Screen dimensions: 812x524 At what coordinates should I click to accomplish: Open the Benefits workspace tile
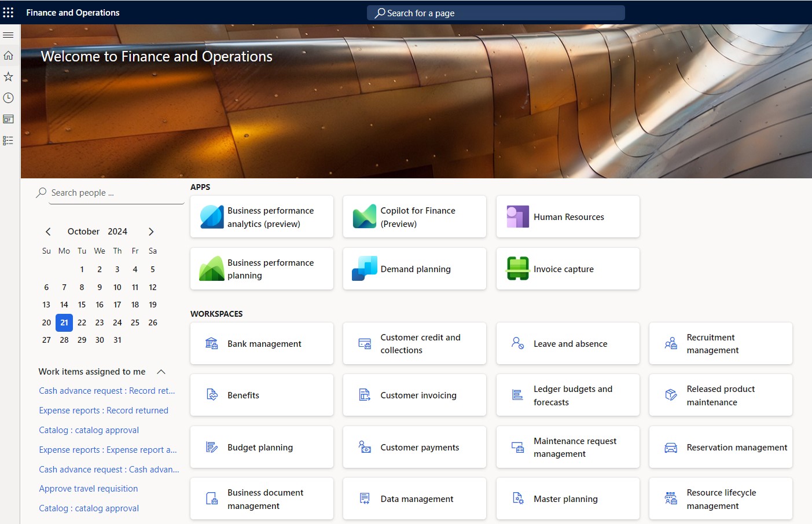pos(262,395)
